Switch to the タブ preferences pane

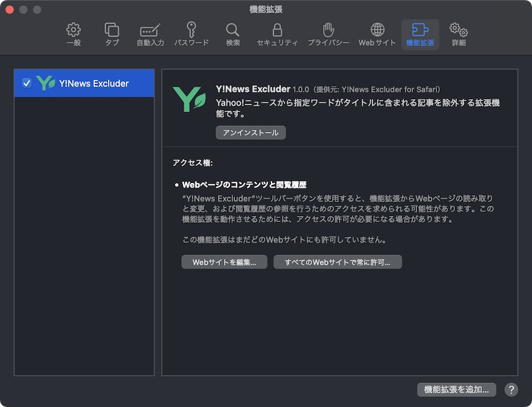(x=111, y=34)
